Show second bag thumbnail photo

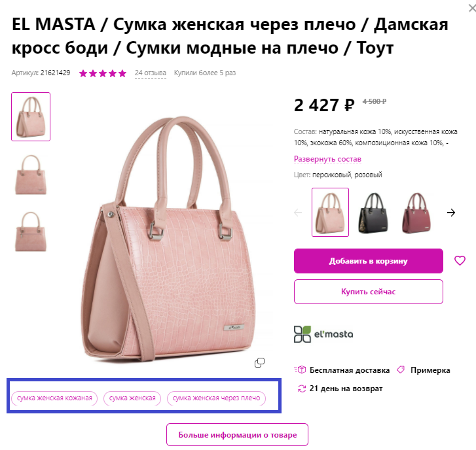(31, 175)
